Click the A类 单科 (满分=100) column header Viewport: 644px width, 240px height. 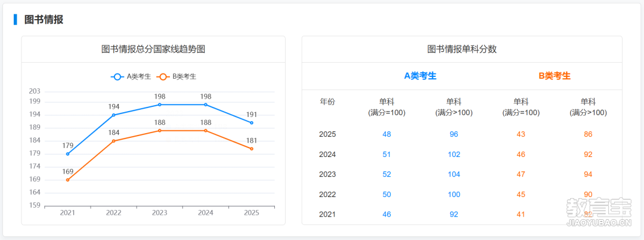tap(386, 107)
